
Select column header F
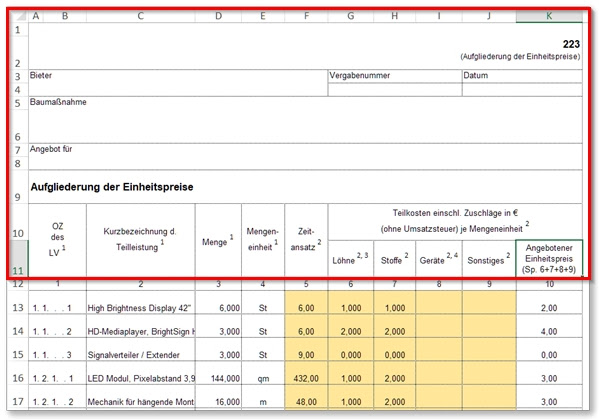pos(306,16)
